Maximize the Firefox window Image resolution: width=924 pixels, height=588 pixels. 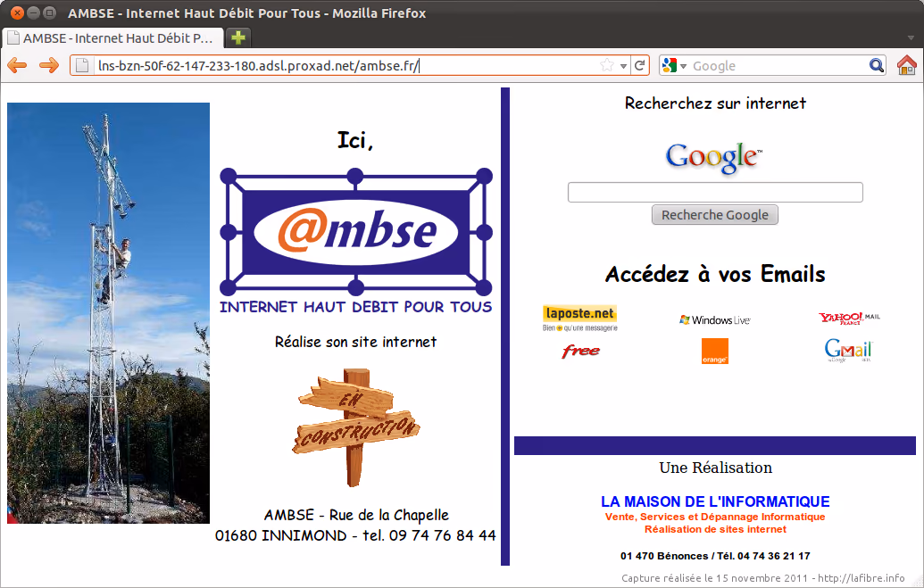click(50, 12)
